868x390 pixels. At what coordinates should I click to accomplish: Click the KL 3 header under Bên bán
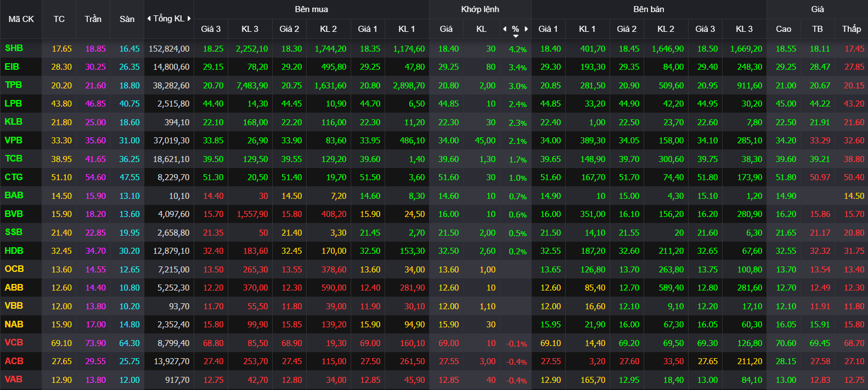[x=744, y=29]
